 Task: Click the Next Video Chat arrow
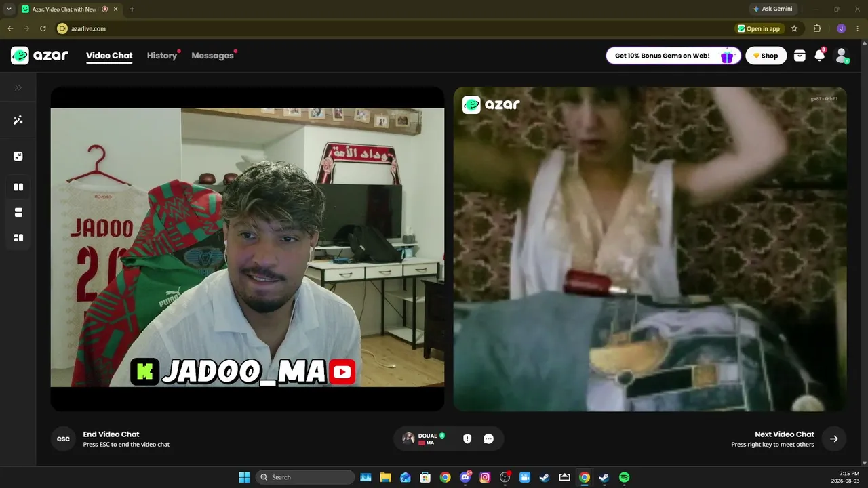834,439
